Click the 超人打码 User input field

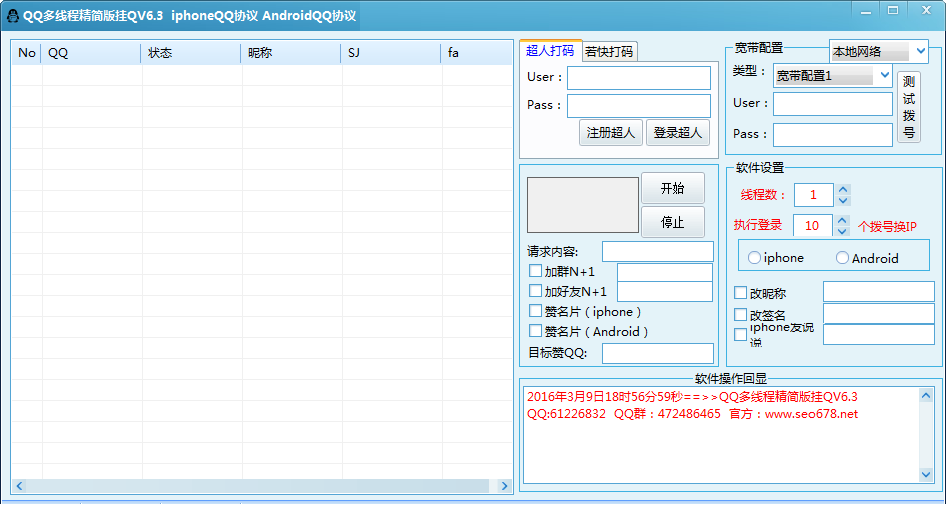[639, 78]
